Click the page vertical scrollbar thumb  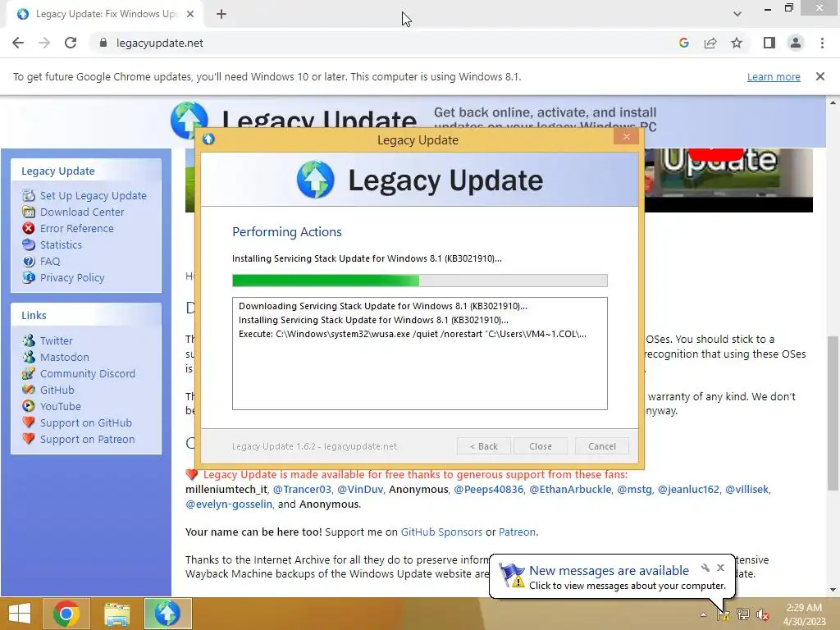pyautogui.click(x=833, y=413)
